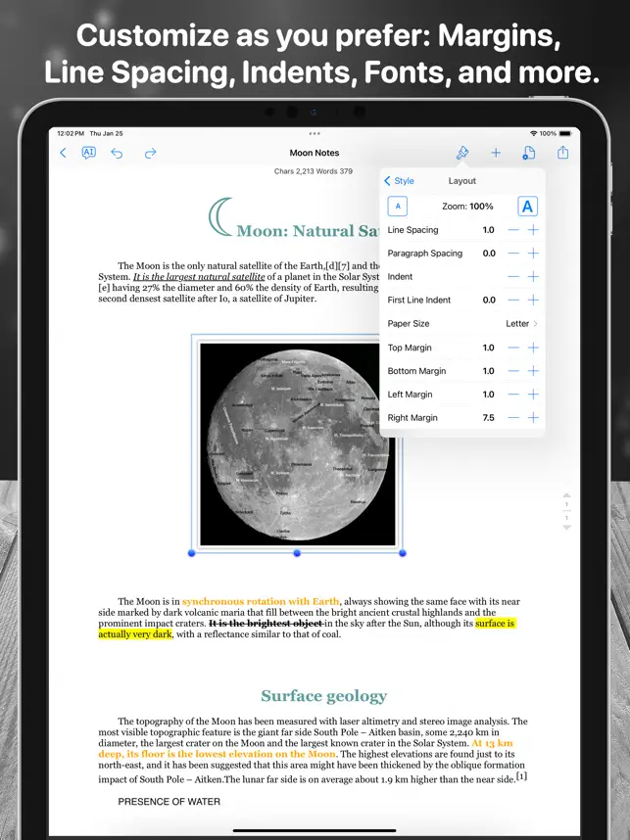Increase the Indent
The height and width of the screenshot is (840, 630).
pyautogui.click(x=533, y=277)
